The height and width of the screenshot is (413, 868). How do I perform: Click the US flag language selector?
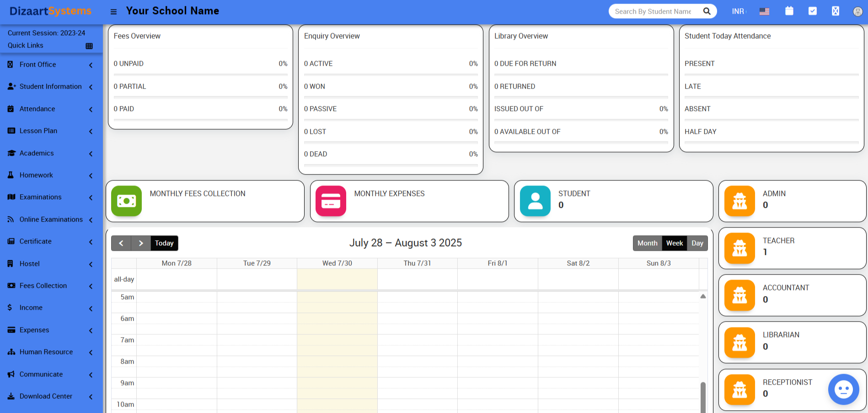pos(764,11)
